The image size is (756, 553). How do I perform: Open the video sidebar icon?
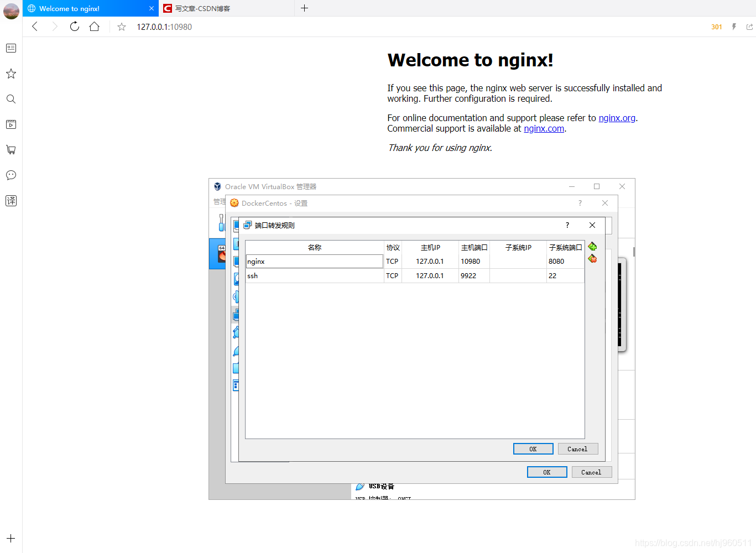[x=11, y=124]
